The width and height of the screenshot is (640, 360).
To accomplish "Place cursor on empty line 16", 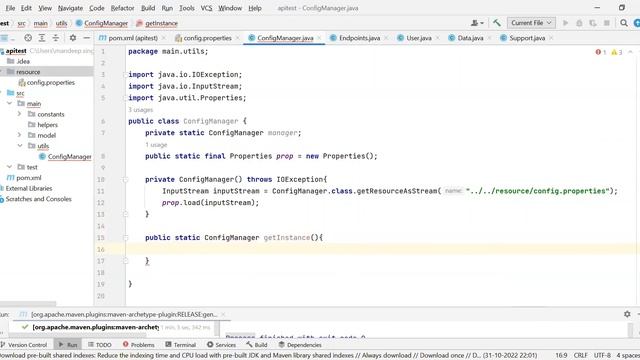I will (x=382, y=249).
